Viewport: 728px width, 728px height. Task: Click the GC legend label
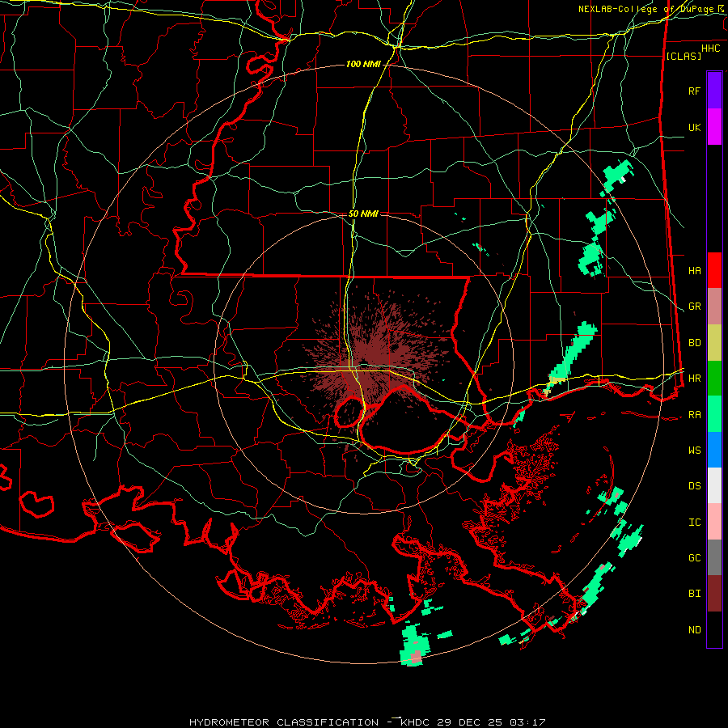click(x=694, y=558)
